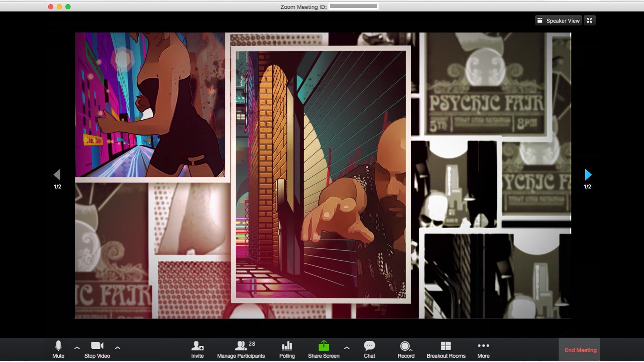The image size is (644, 362).
Task: Expand video options arrow beside Stop Video
Action: click(x=117, y=348)
